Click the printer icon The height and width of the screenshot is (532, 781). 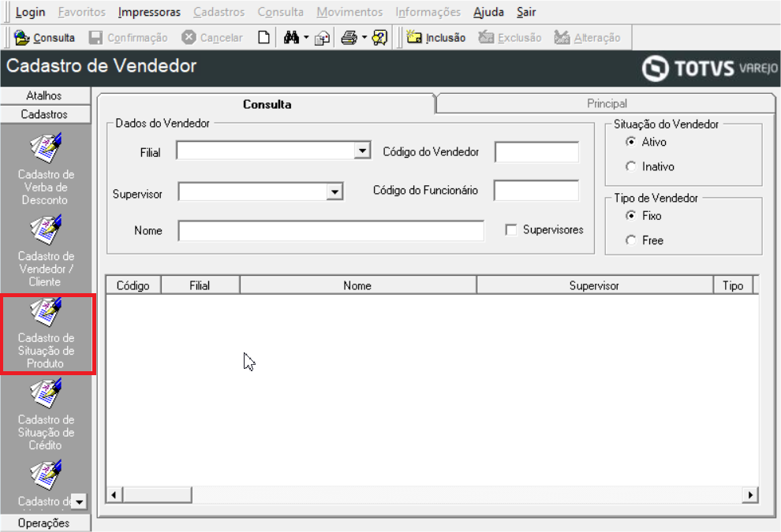pyautogui.click(x=349, y=38)
